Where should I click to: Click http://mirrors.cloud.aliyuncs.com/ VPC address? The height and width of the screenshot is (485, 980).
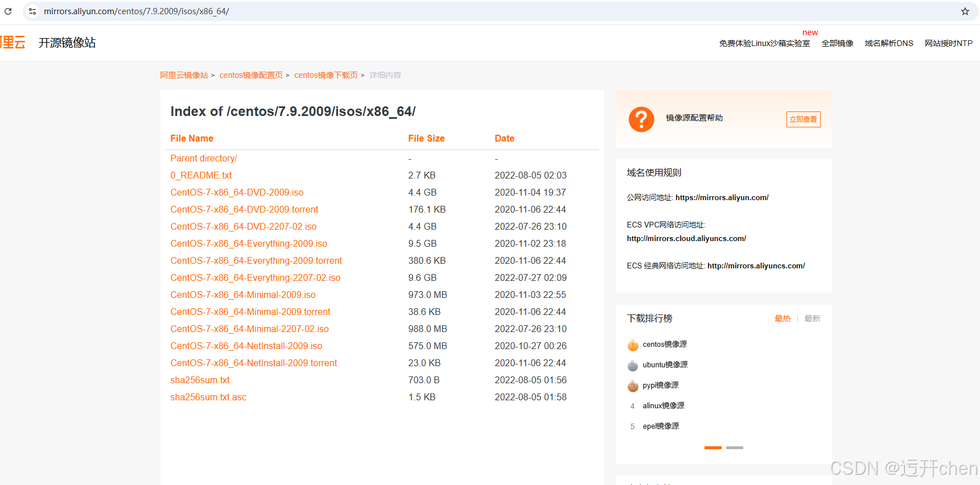pyautogui.click(x=686, y=239)
